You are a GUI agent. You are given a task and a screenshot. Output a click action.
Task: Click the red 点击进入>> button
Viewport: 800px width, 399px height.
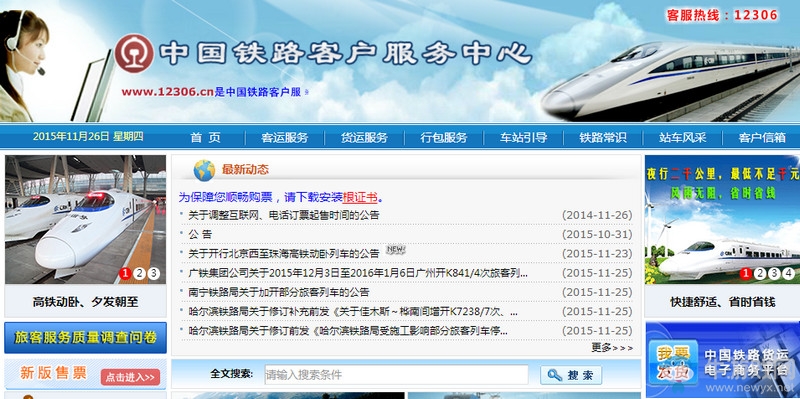pos(130,377)
